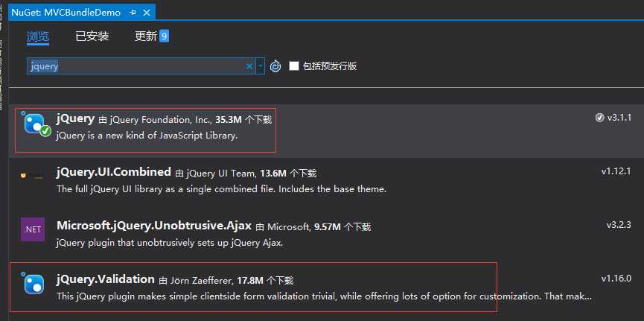Viewport: 644px width, 321px height.
Task: Click the purple .NET package icon
Action: point(33,229)
